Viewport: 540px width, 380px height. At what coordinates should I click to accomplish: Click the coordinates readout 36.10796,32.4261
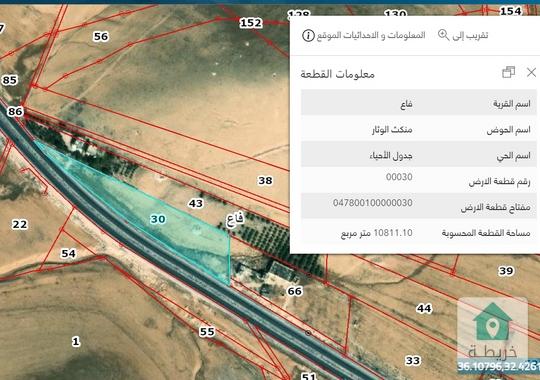[x=498, y=366]
